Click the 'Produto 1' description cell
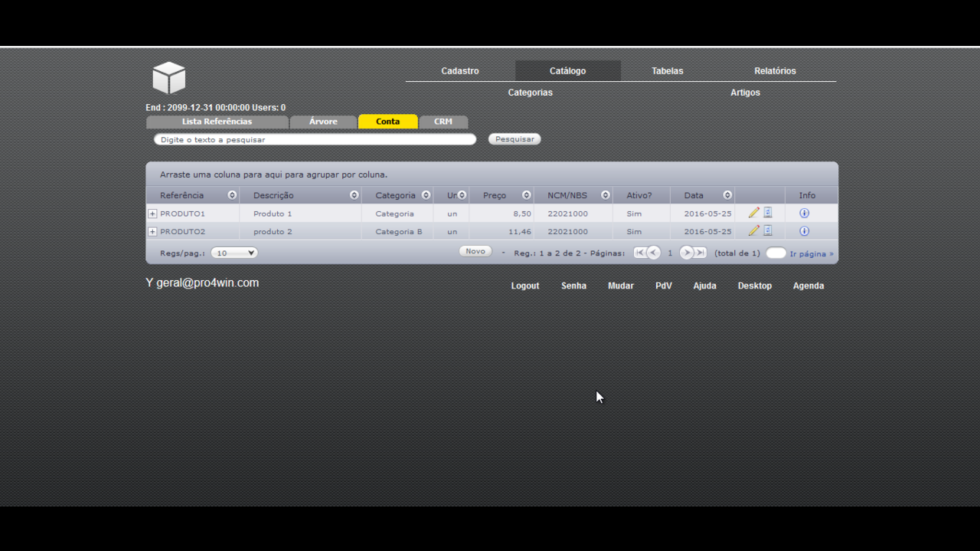980x551 pixels. 300,214
